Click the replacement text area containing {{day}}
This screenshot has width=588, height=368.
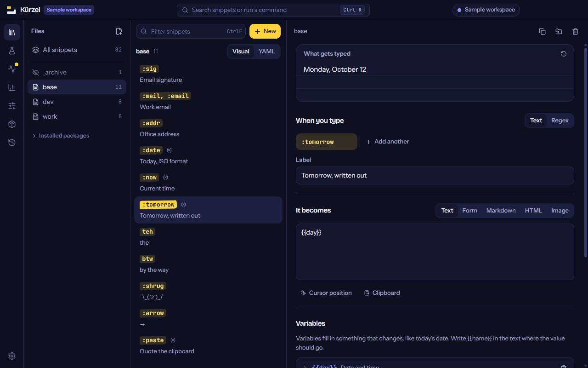click(x=435, y=252)
